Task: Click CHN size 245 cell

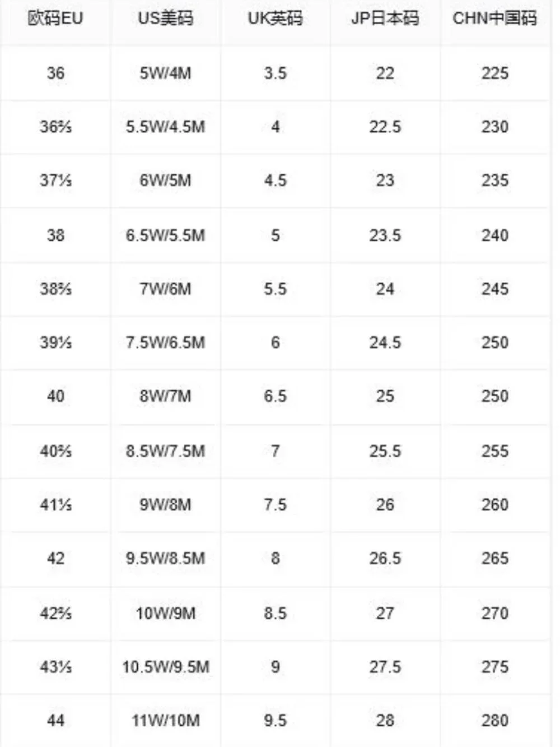Action: point(494,289)
